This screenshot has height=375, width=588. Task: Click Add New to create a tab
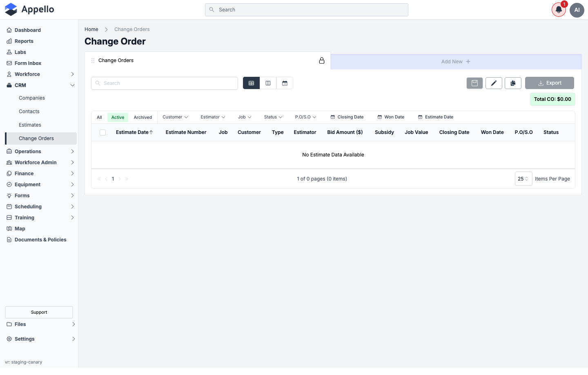pyautogui.click(x=456, y=62)
